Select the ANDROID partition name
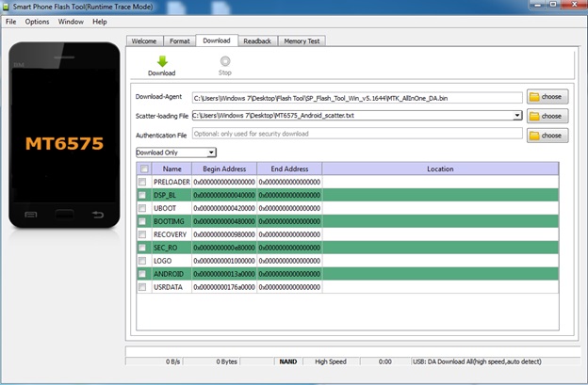The height and width of the screenshot is (385, 588). click(x=169, y=274)
